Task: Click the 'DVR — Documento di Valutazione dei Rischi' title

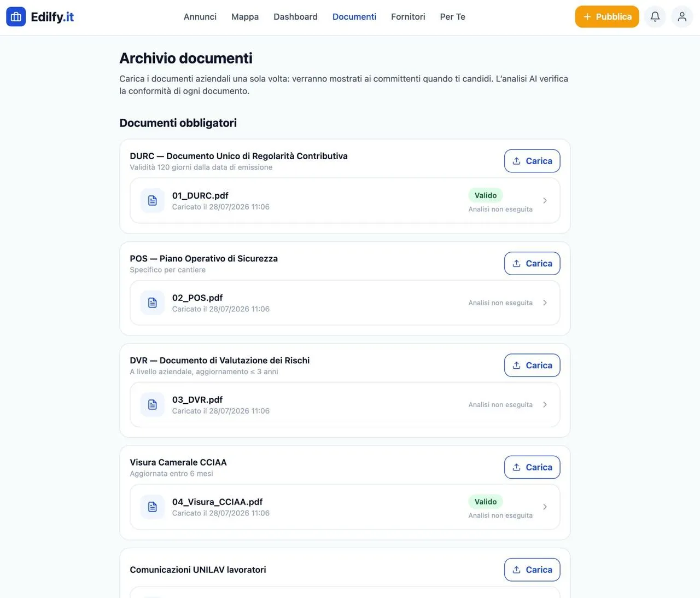Action: (x=220, y=360)
